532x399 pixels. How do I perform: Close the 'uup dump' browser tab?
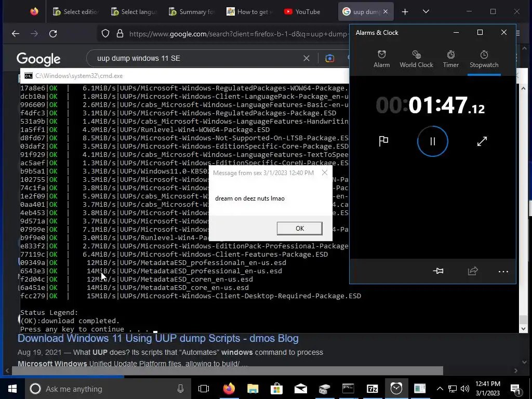pyautogui.click(x=385, y=11)
